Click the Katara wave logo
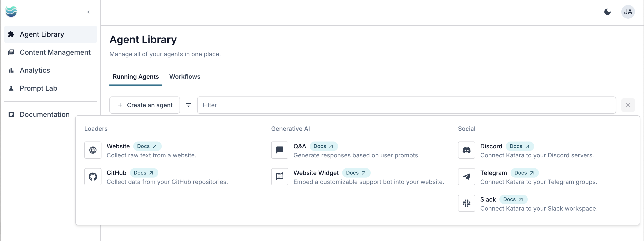Viewport: 644px width, 241px height. pos(11,12)
